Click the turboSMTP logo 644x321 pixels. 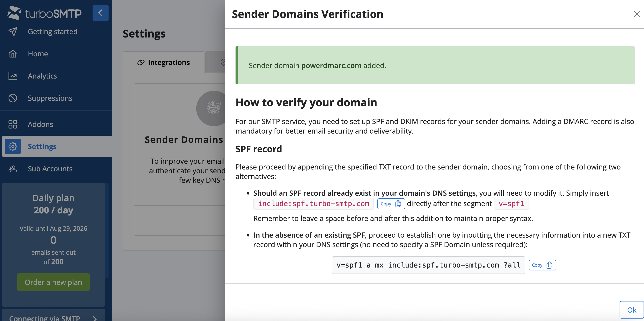pos(44,13)
